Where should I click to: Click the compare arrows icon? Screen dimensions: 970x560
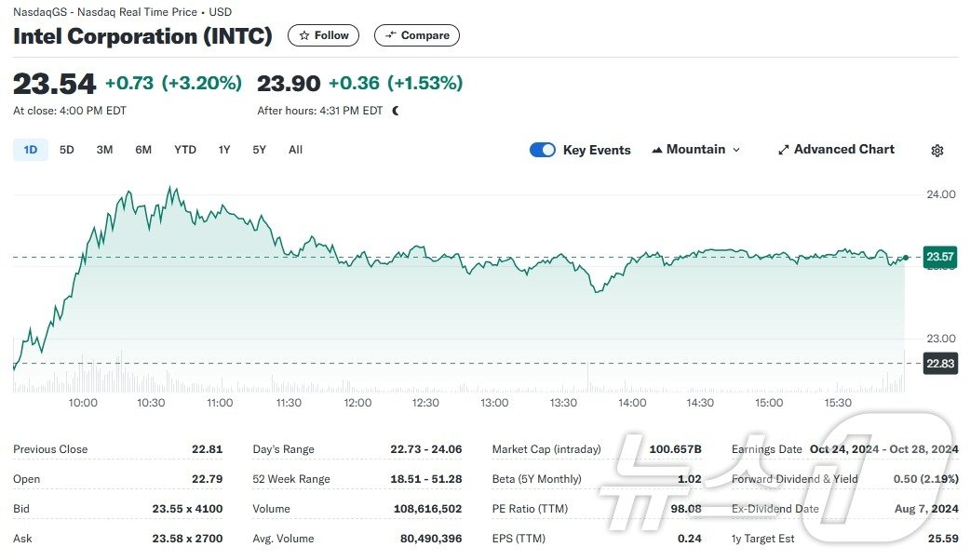pyautogui.click(x=390, y=35)
